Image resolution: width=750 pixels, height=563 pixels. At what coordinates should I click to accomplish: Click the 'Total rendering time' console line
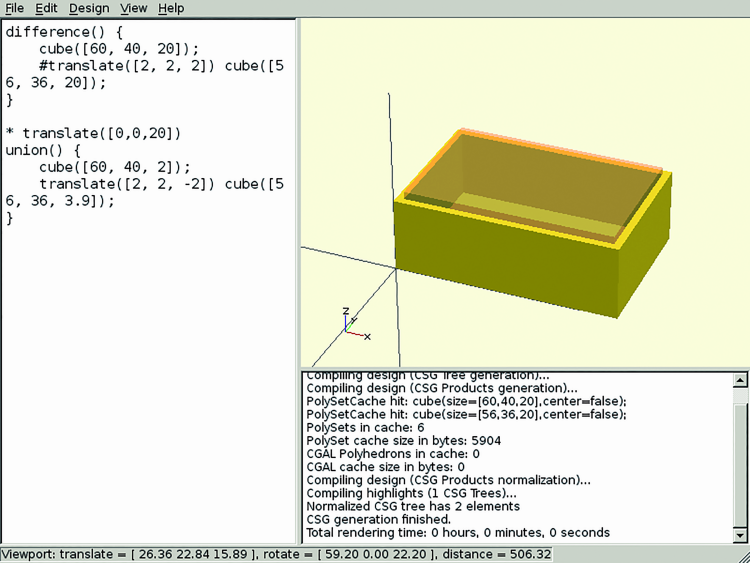coord(458,533)
